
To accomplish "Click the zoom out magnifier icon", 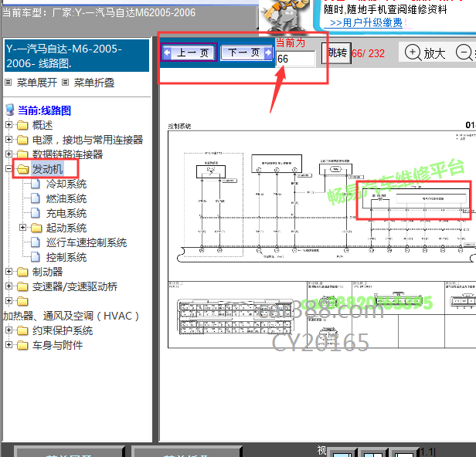I will point(464,52).
